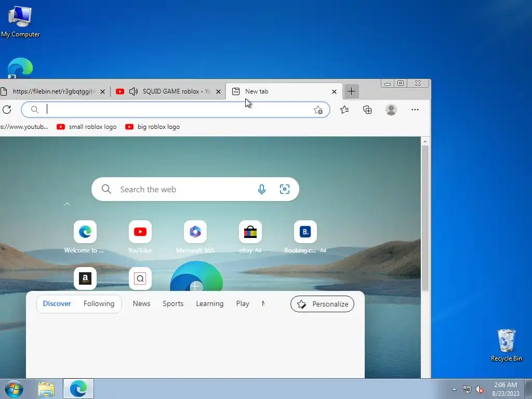Select the Following feed tab
Screen dimensions: 532x399
[x=99, y=303]
